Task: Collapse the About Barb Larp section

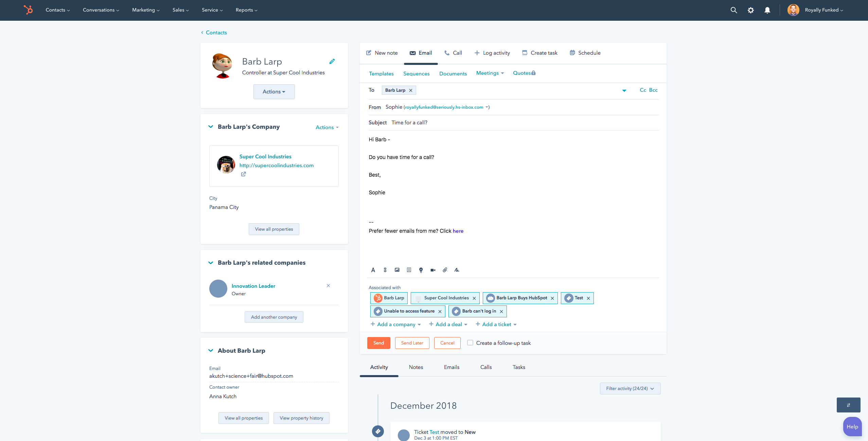Action: click(x=211, y=351)
